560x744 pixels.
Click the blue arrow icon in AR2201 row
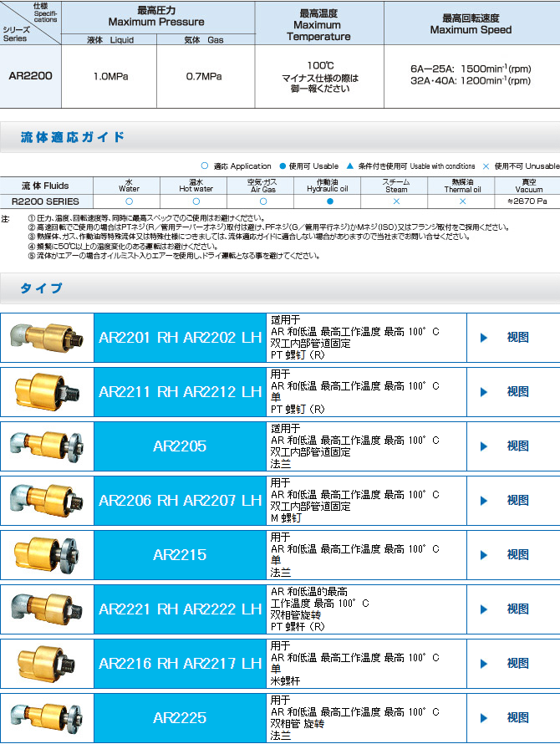pos(483,338)
